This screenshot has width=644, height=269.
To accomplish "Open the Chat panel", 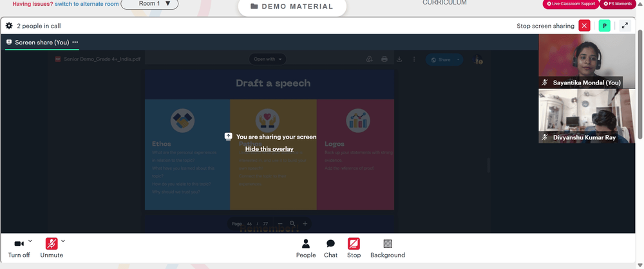I will [x=330, y=248].
